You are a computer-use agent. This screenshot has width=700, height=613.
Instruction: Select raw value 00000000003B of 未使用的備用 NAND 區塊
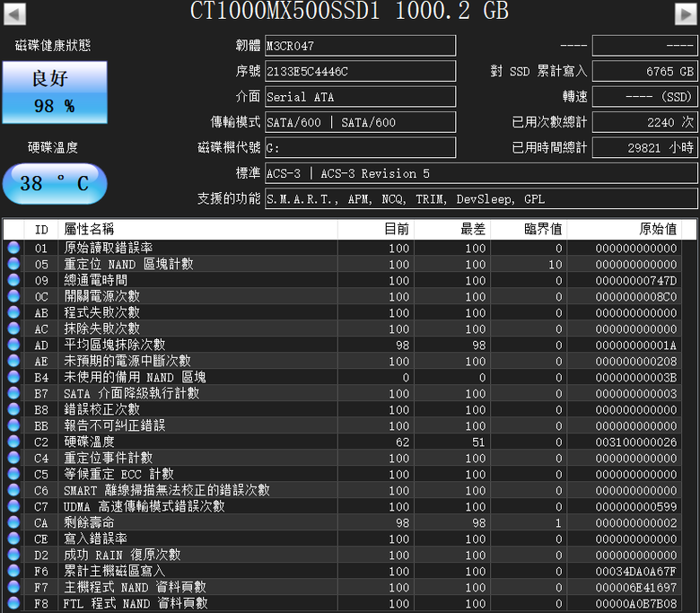click(x=636, y=378)
